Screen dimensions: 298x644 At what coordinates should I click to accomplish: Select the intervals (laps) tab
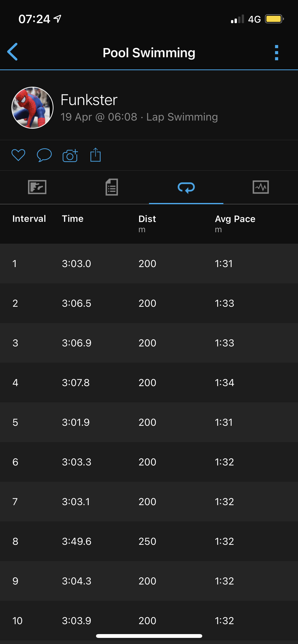pos(186,188)
